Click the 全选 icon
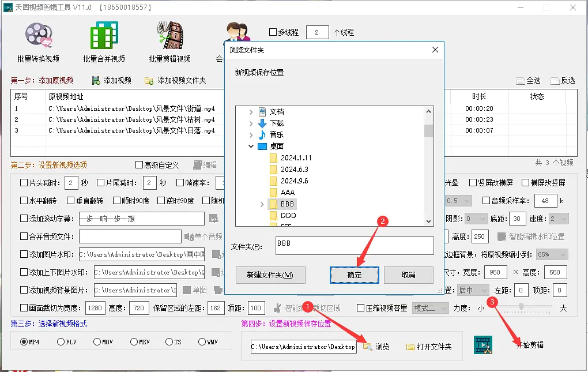 coord(520,81)
